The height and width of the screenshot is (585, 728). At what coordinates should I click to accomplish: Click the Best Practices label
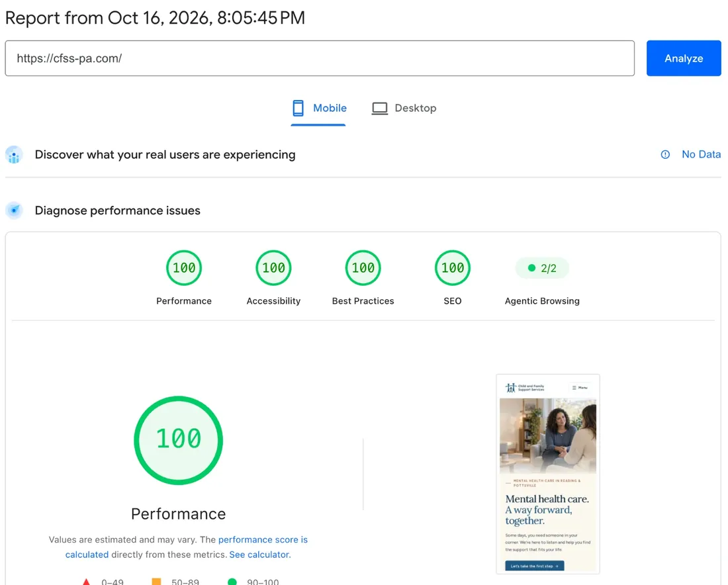coord(363,301)
